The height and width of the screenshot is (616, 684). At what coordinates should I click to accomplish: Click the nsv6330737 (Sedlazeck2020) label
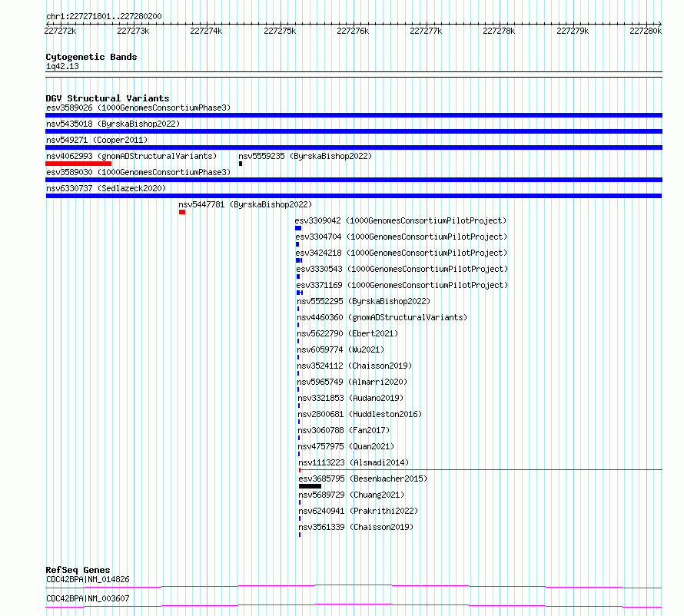106,188
